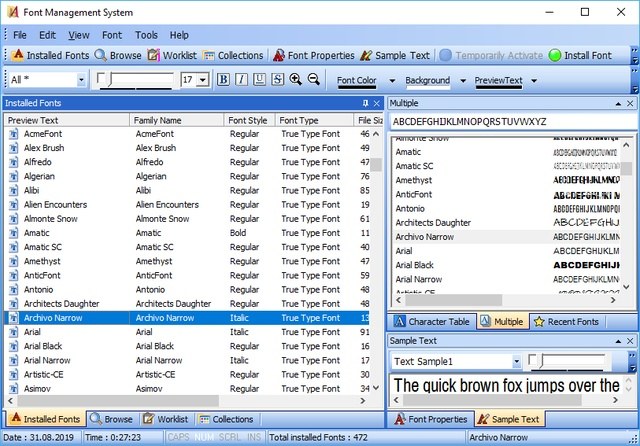Open the Font menu
640x446 pixels.
click(112, 35)
